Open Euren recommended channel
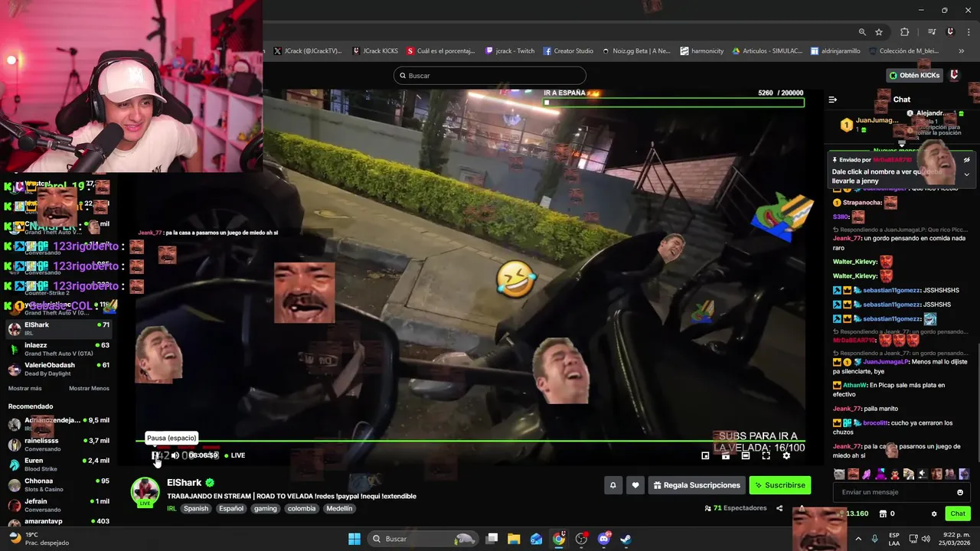This screenshot has height=551, width=980. pyautogui.click(x=59, y=465)
